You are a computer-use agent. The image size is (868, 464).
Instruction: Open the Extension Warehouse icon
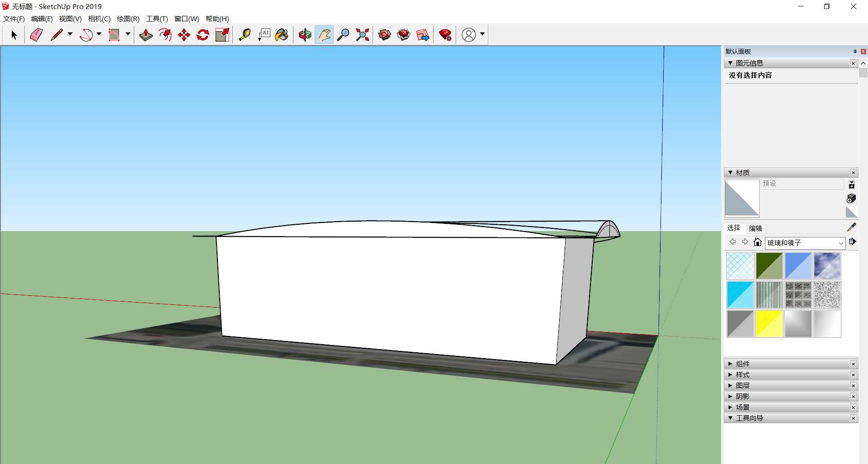coord(404,35)
